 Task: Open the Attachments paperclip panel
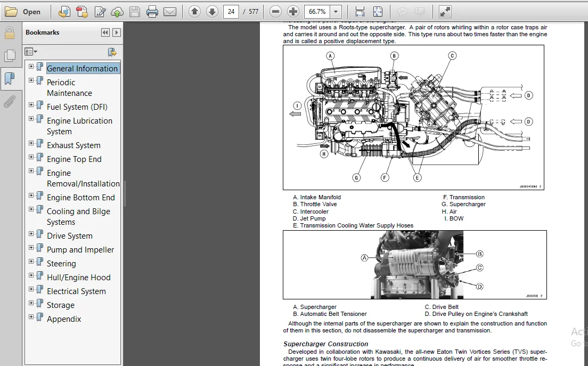[10, 102]
